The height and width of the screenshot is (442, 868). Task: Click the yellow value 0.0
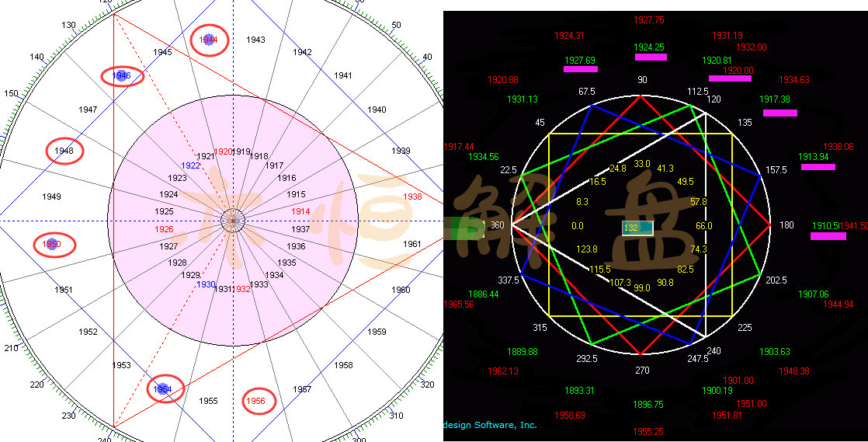coord(578,226)
